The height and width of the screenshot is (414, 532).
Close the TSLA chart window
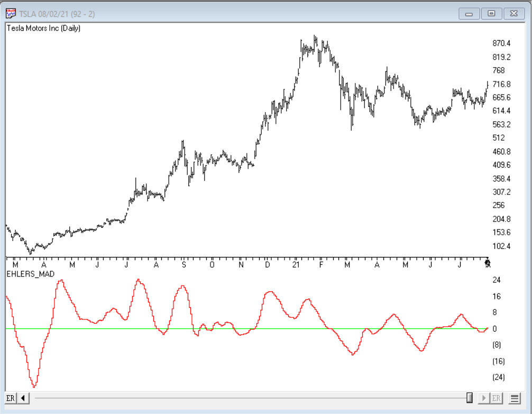coord(514,14)
